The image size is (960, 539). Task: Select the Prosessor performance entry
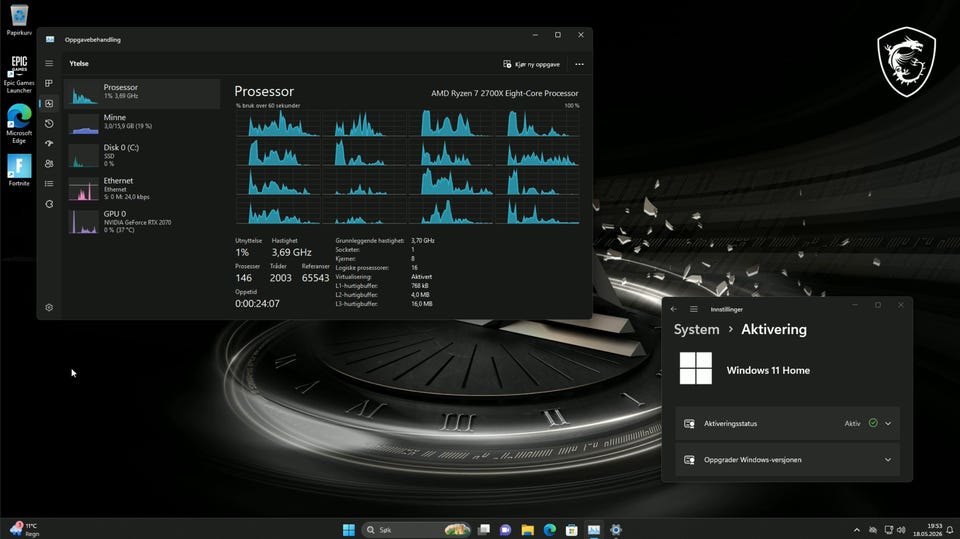(x=142, y=94)
